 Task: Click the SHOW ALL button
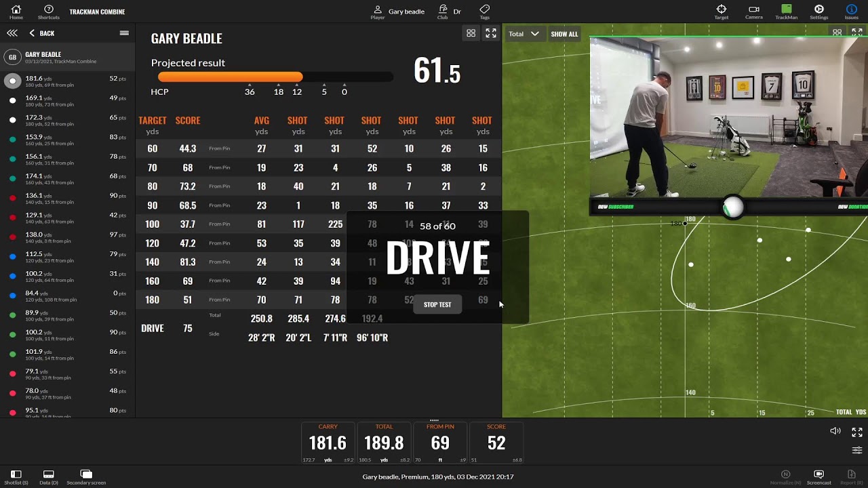tap(564, 34)
